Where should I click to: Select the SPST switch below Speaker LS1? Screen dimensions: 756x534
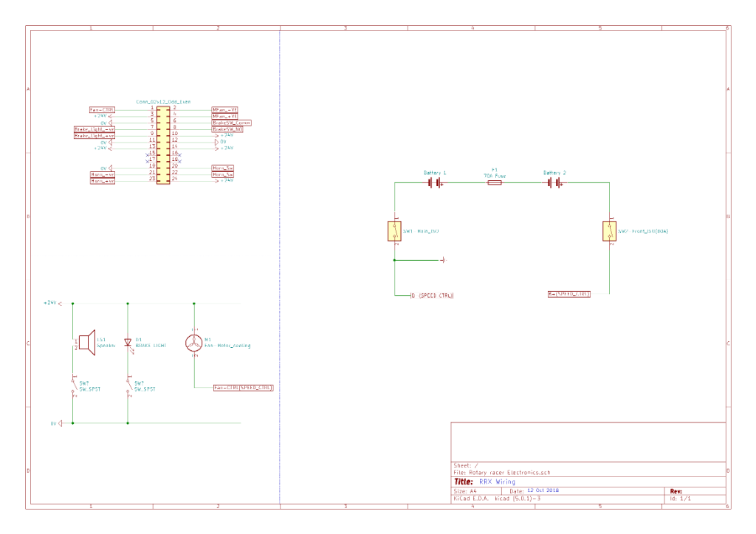tap(75, 386)
